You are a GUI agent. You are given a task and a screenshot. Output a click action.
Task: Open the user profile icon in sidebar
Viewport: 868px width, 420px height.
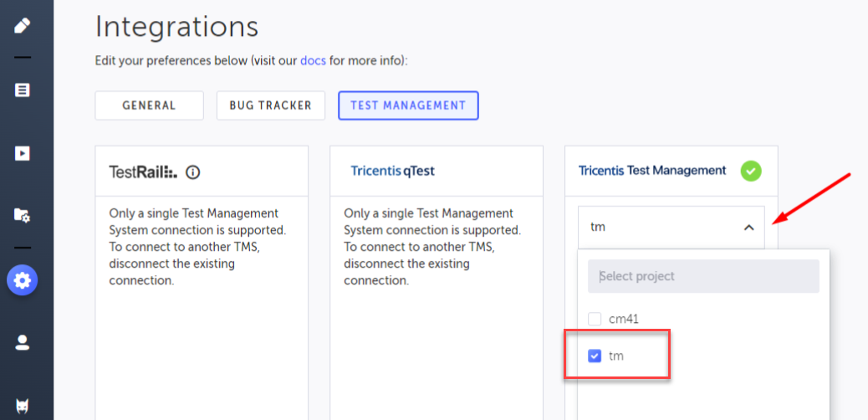23,342
